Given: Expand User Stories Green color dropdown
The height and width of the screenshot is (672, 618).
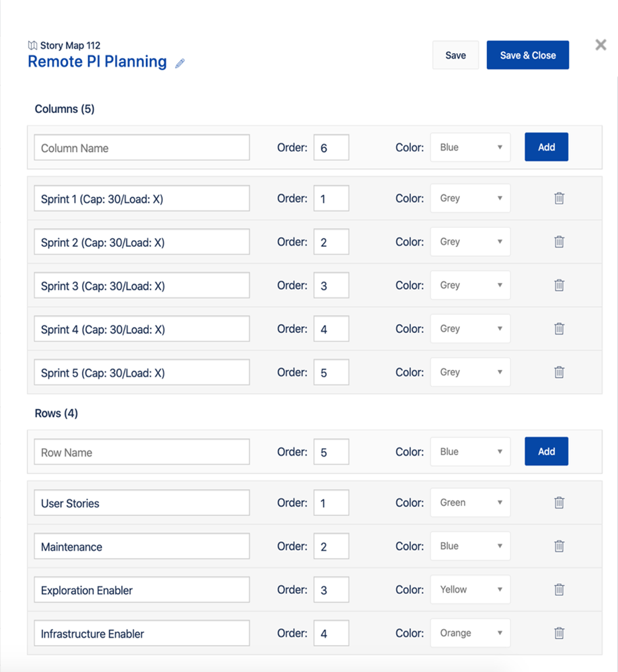Looking at the screenshot, I should (470, 502).
